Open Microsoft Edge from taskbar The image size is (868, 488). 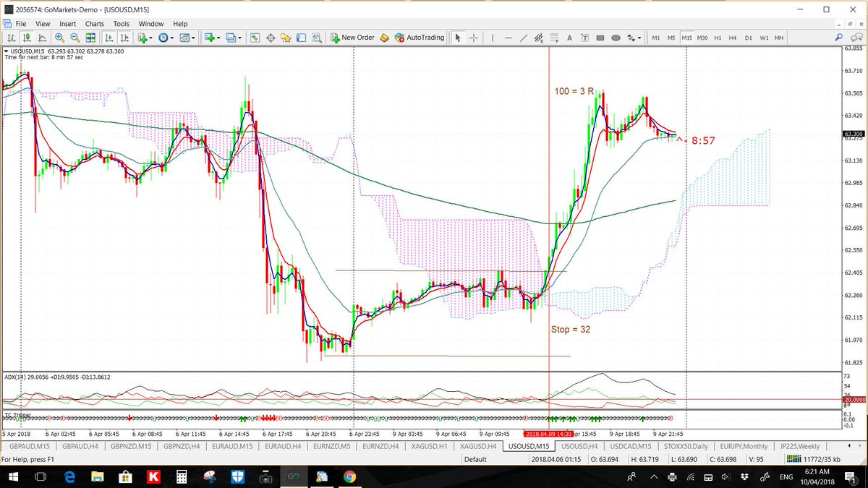tap(69, 477)
